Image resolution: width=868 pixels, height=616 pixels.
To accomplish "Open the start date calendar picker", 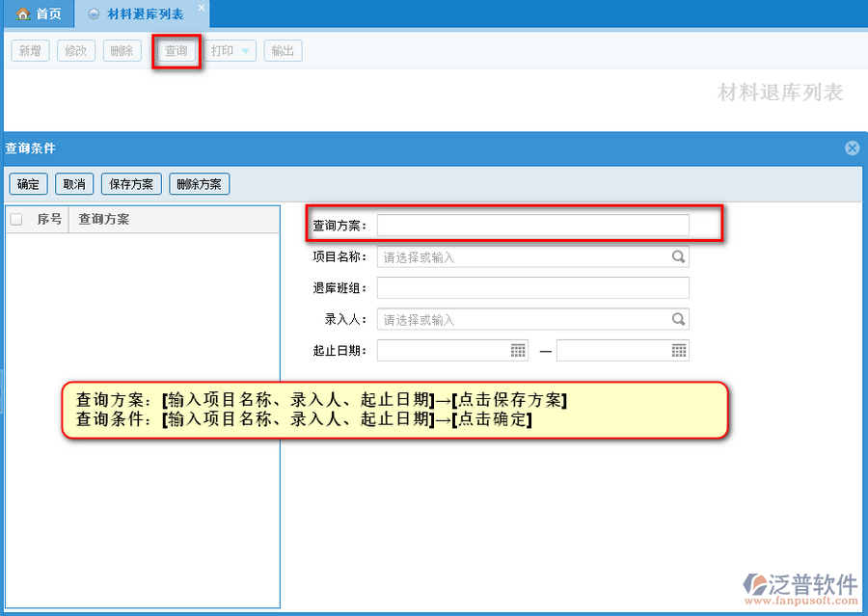I will tap(518, 350).
